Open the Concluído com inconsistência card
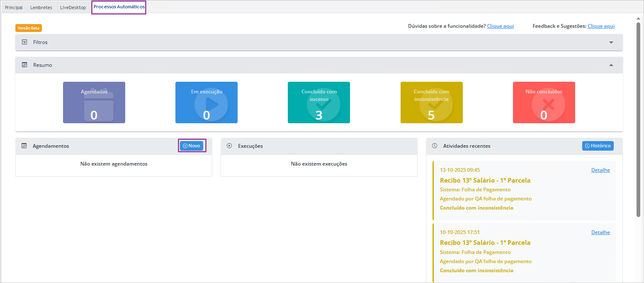This screenshot has height=283, width=644. point(431,102)
